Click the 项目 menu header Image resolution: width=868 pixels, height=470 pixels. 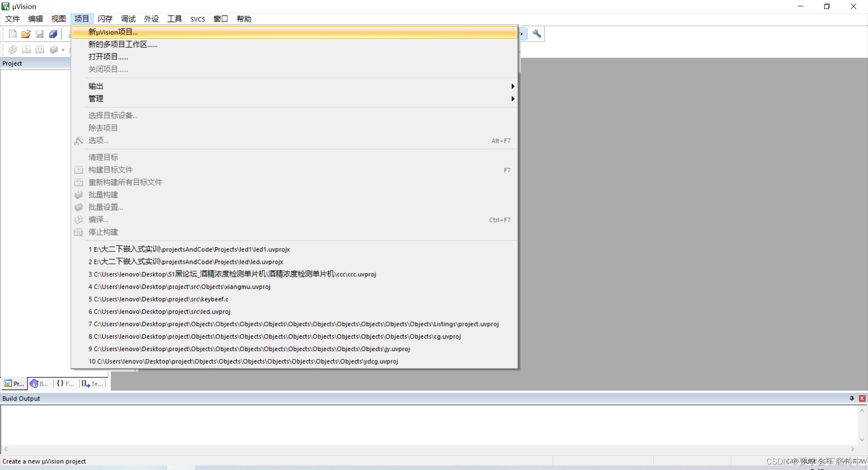pos(82,19)
